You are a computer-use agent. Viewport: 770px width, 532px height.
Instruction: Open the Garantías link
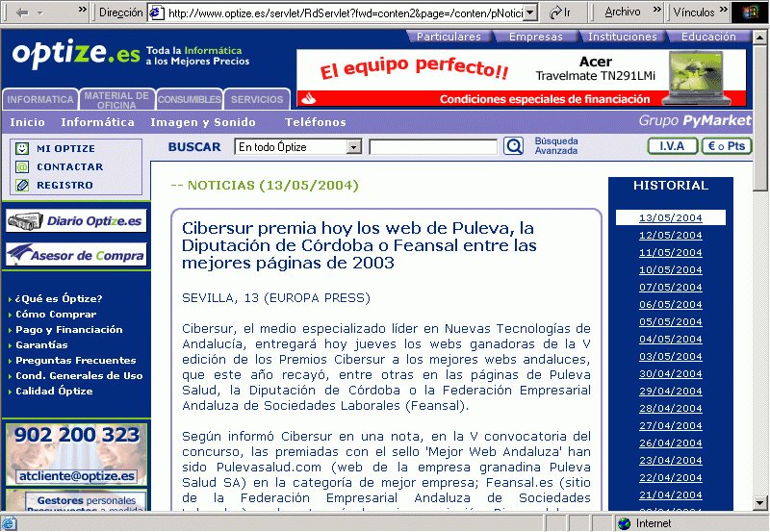41,344
